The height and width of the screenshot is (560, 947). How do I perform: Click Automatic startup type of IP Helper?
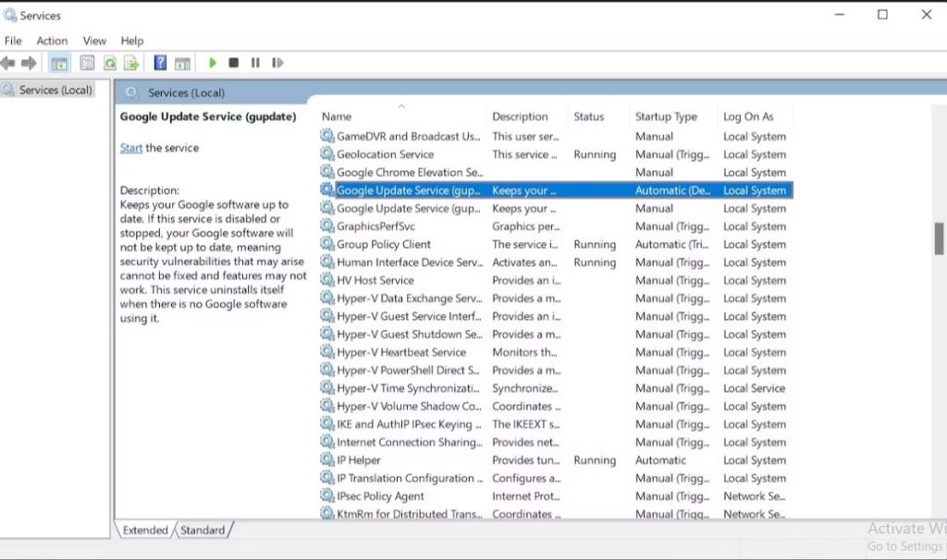pos(660,460)
